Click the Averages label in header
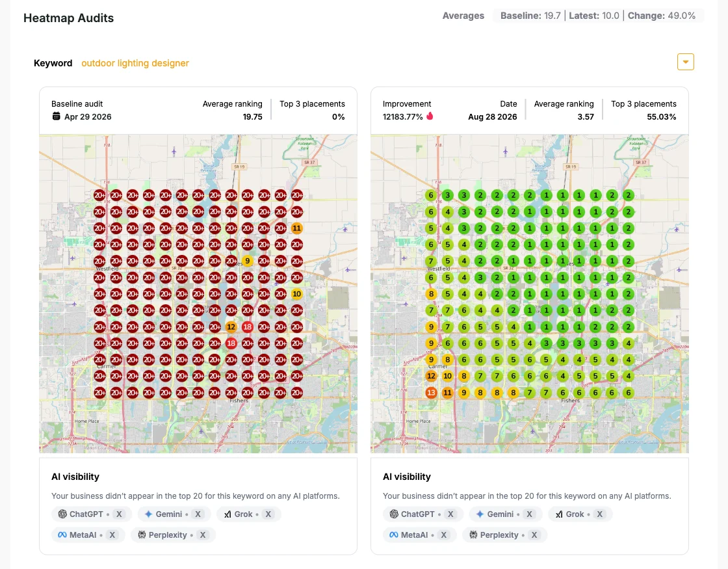The image size is (728, 569). pos(463,16)
